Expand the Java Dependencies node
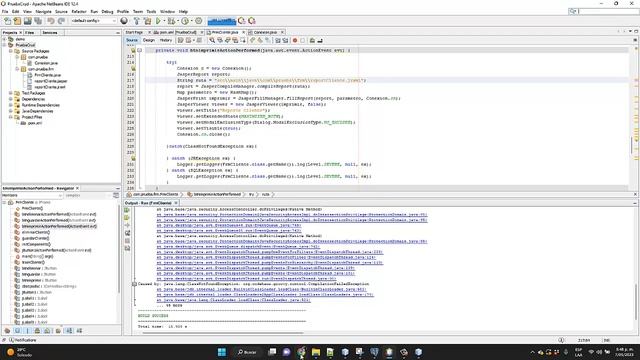The width and height of the screenshot is (640, 360). tap(11, 111)
